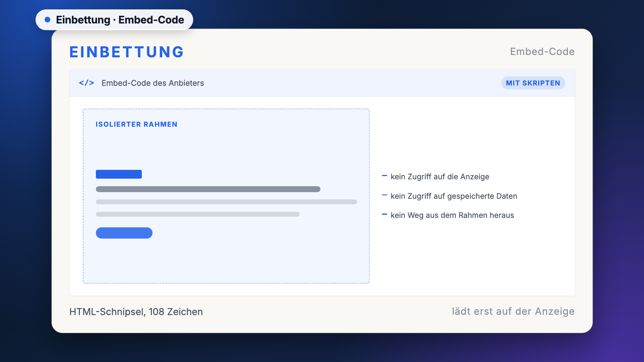Click 'kein Zugriff auf die Anzeige'
This screenshot has width=644, height=362.
(440, 177)
